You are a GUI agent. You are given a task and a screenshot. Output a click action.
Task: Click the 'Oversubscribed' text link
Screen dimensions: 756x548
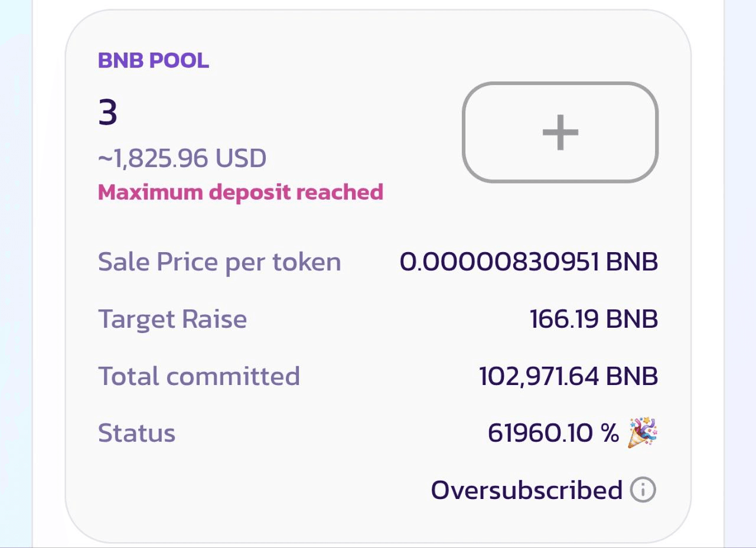527,490
